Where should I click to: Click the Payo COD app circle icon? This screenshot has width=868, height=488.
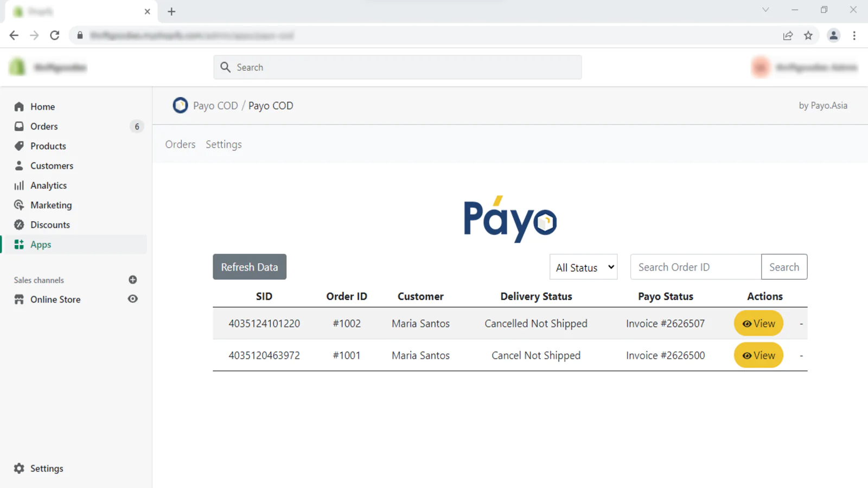(x=180, y=105)
